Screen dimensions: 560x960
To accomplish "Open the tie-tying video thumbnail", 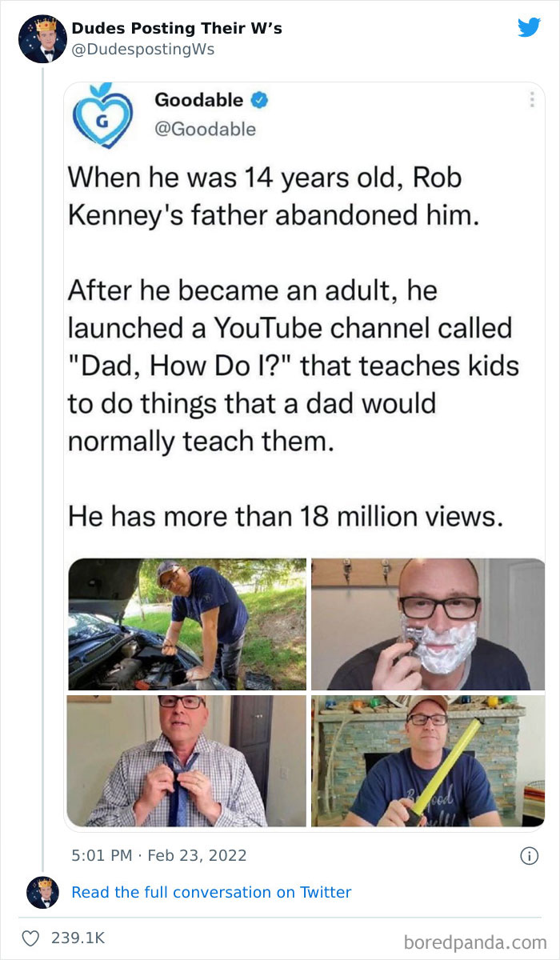I will click(x=186, y=760).
